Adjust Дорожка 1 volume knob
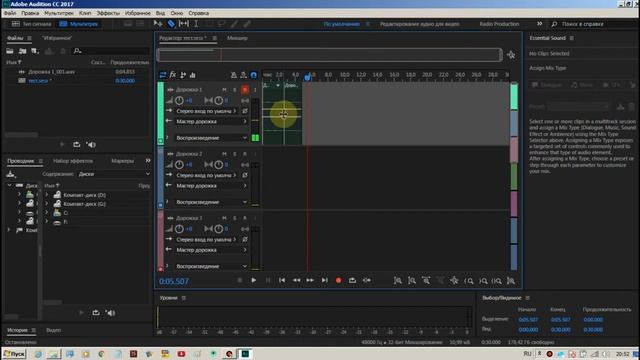 (179, 100)
